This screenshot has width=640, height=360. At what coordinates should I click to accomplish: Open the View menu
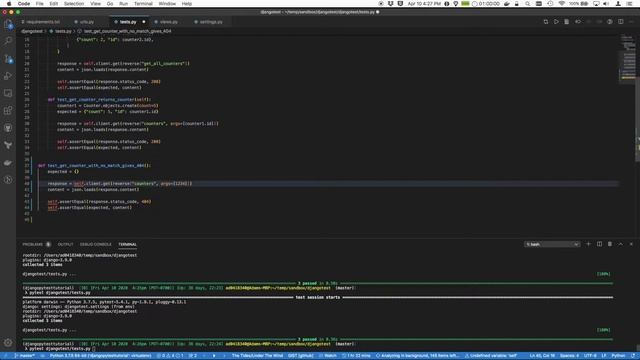96,4
